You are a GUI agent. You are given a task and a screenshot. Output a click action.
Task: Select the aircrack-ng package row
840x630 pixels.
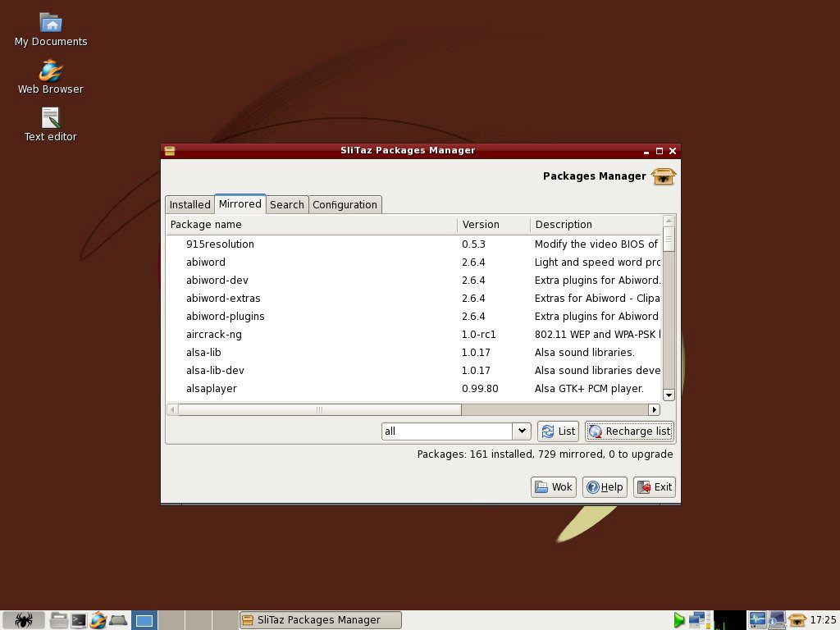point(413,335)
